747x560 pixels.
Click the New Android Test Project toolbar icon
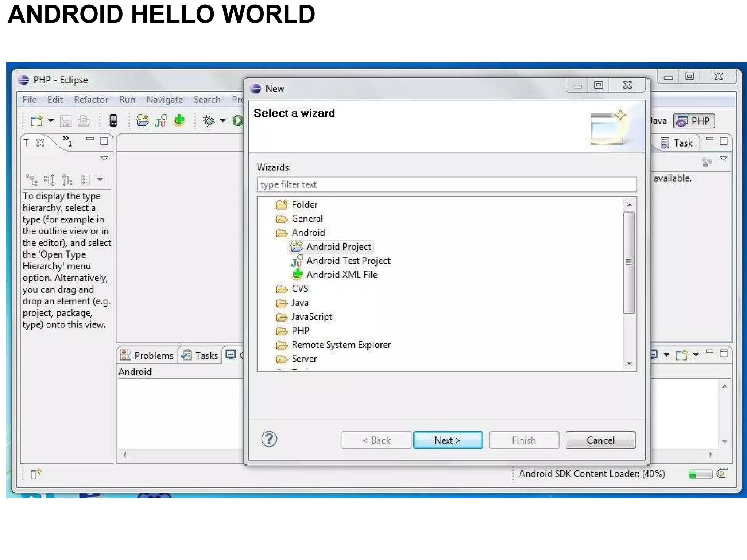(x=160, y=121)
